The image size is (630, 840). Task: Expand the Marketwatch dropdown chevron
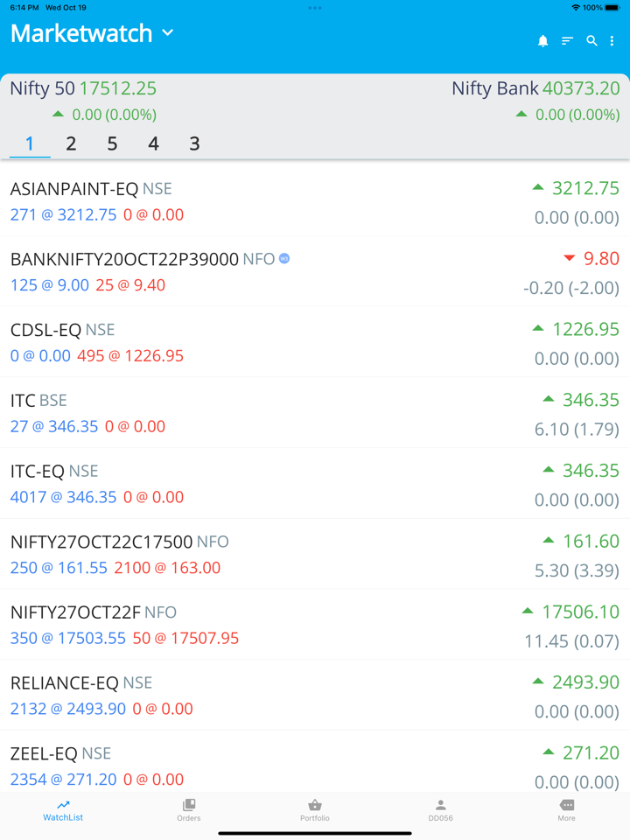[168, 33]
